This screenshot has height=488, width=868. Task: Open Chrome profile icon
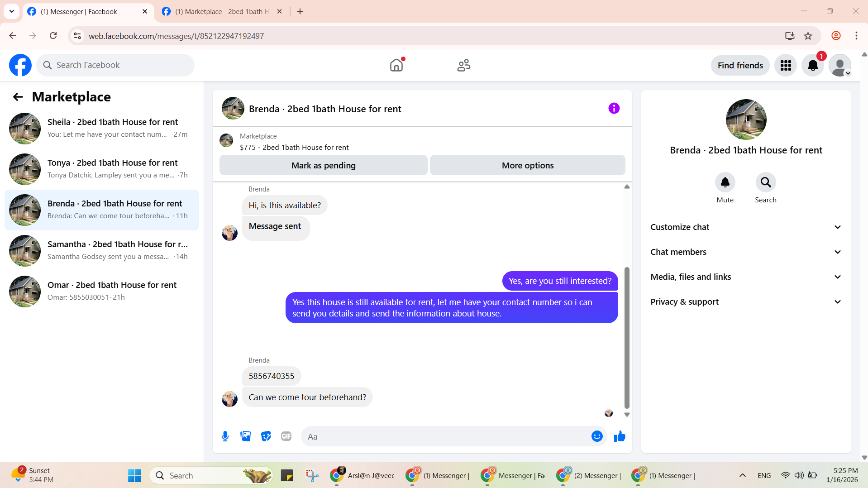point(836,36)
